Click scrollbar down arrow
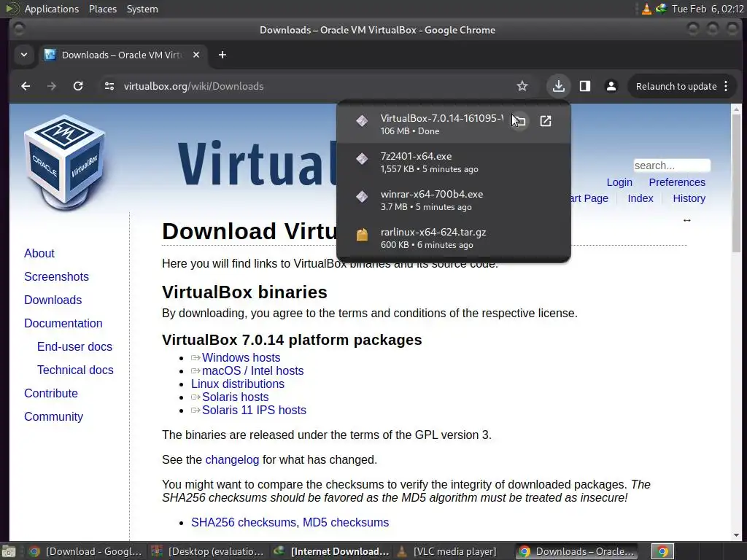This screenshot has height=560, width=747. pyautogui.click(x=736, y=535)
